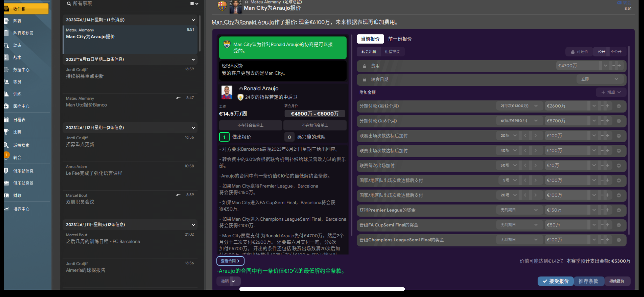Open the 训练 training cone icon

6,94
